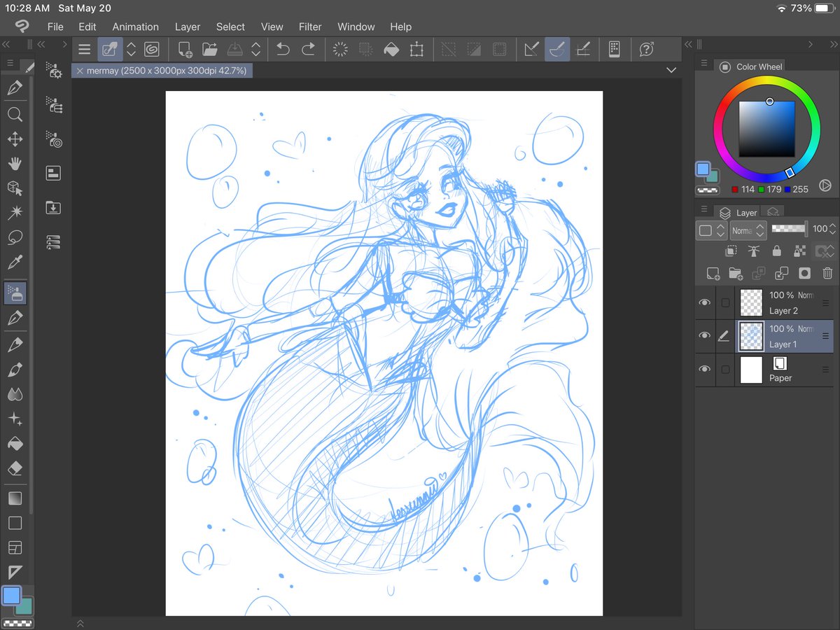
Task: Open the Window menu
Action: tap(356, 27)
